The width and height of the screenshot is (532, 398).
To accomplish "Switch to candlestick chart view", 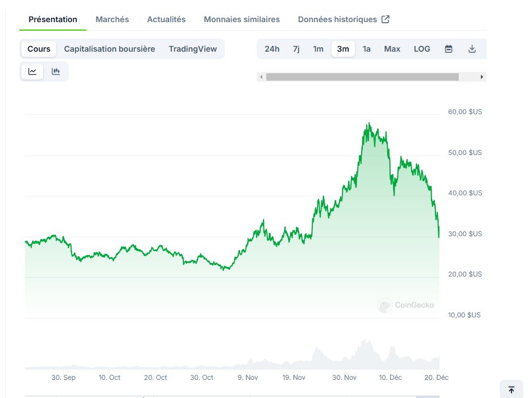I will pos(55,71).
